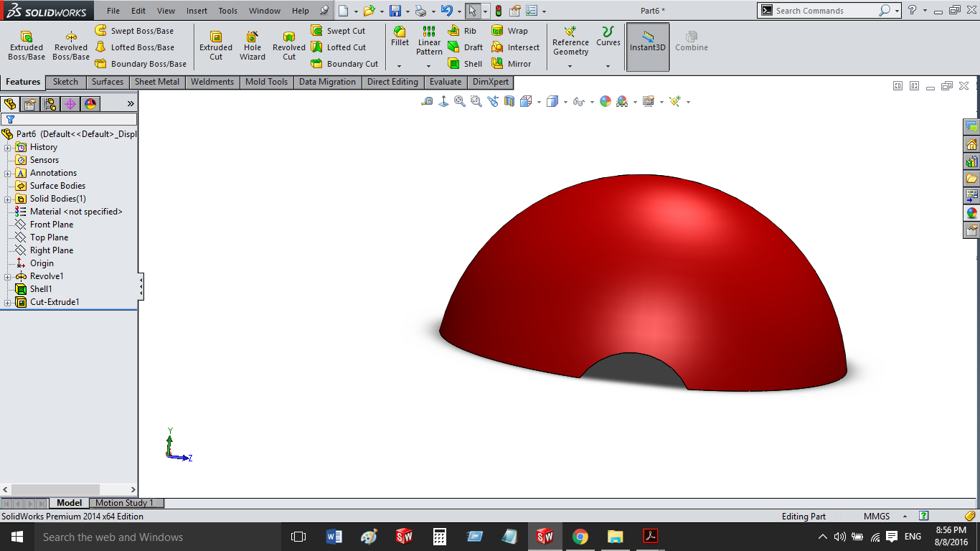Open the Insert menu
Image resolution: width=980 pixels, height=551 pixels.
tap(197, 11)
